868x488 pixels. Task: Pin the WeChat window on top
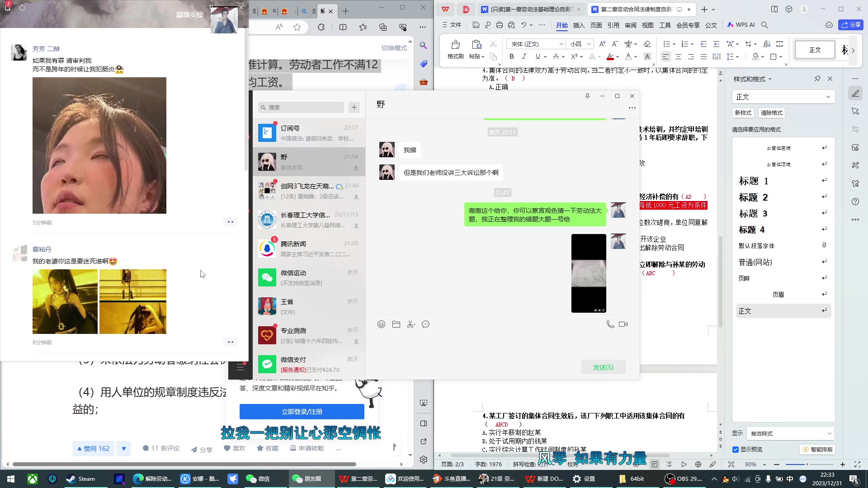[x=587, y=96]
